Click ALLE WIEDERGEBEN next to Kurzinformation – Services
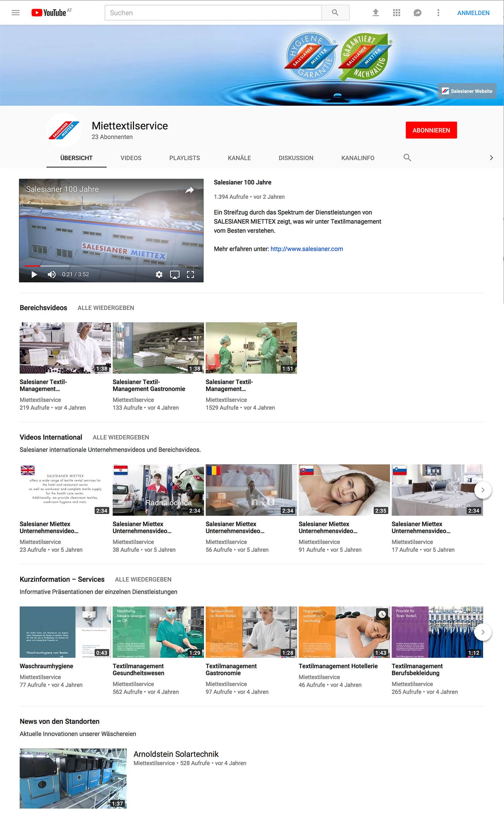Viewport: 504px width, 819px height. [x=143, y=579]
